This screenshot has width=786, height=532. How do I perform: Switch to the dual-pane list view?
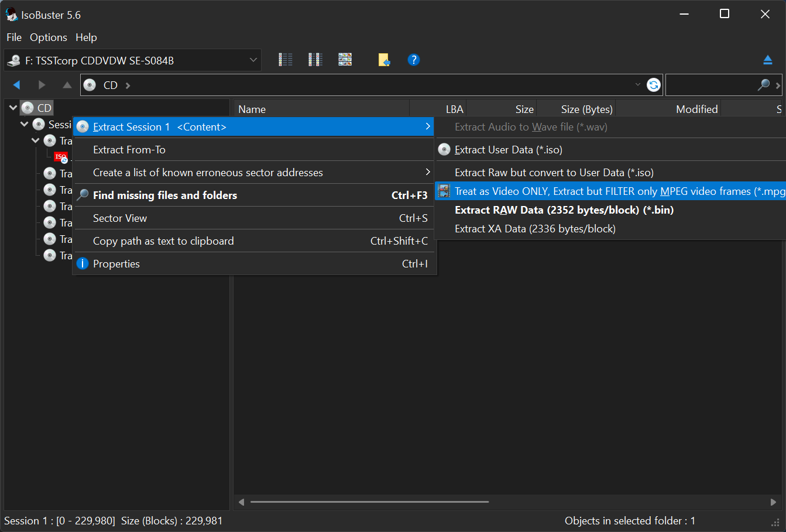pos(315,59)
